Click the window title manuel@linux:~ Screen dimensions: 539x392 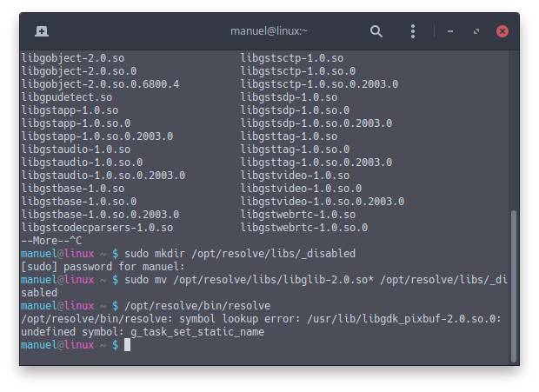pyautogui.click(x=269, y=31)
